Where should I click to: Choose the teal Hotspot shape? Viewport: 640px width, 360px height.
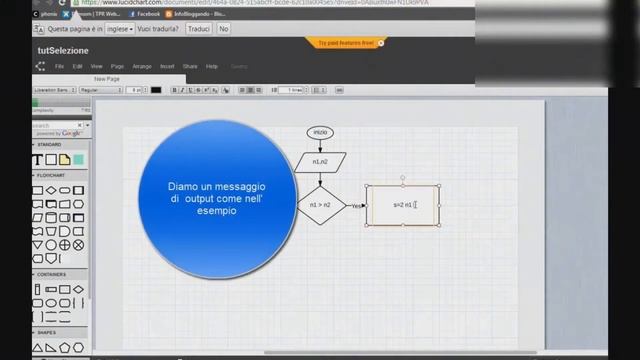point(78,160)
